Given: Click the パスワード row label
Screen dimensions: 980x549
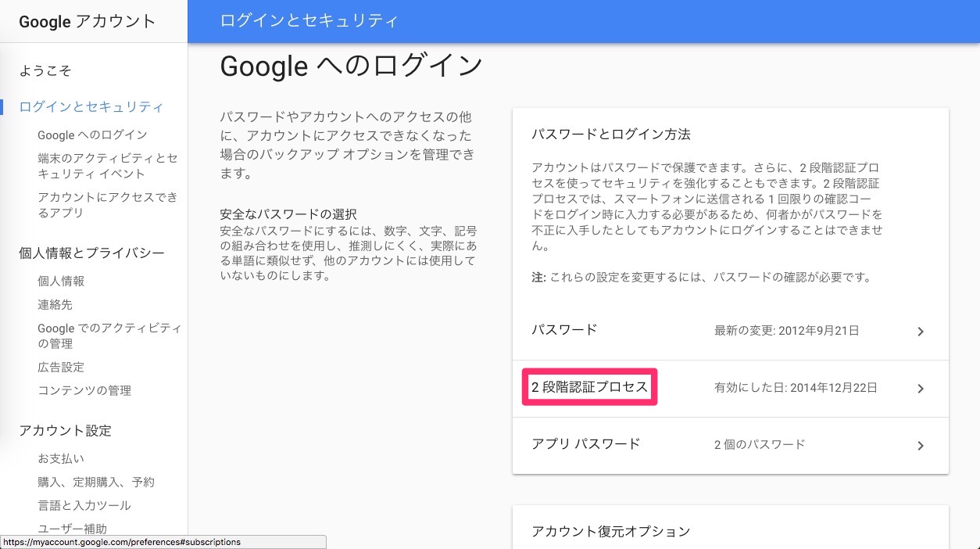Looking at the screenshot, I should 564,330.
